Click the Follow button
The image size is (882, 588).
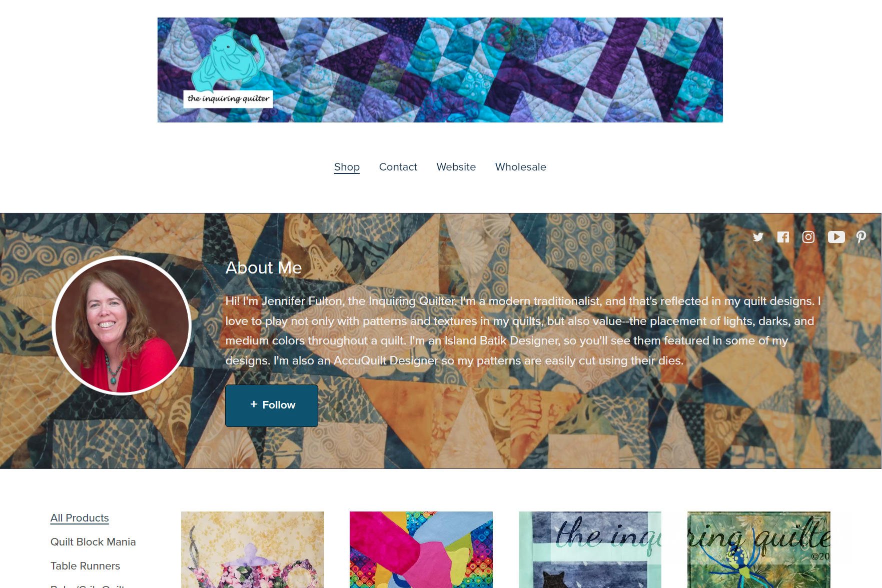tap(272, 405)
